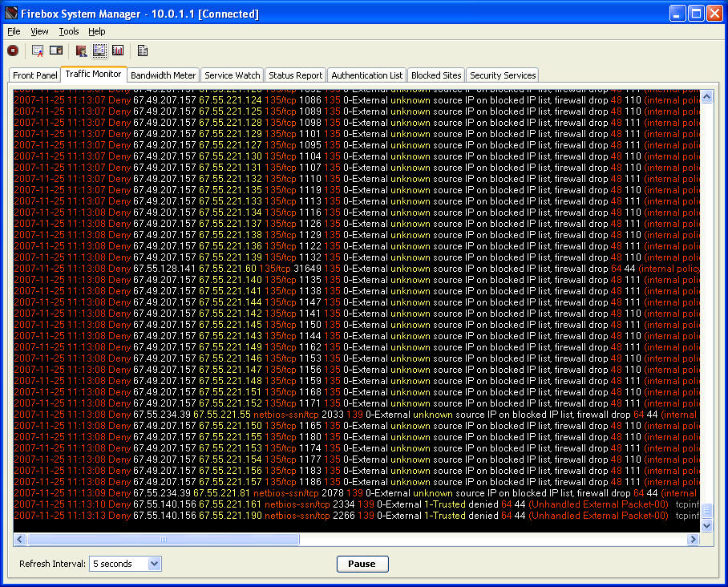The image size is (728, 587).
Task: Switch to the Bandwidth Meter tab
Action: point(163,75)
